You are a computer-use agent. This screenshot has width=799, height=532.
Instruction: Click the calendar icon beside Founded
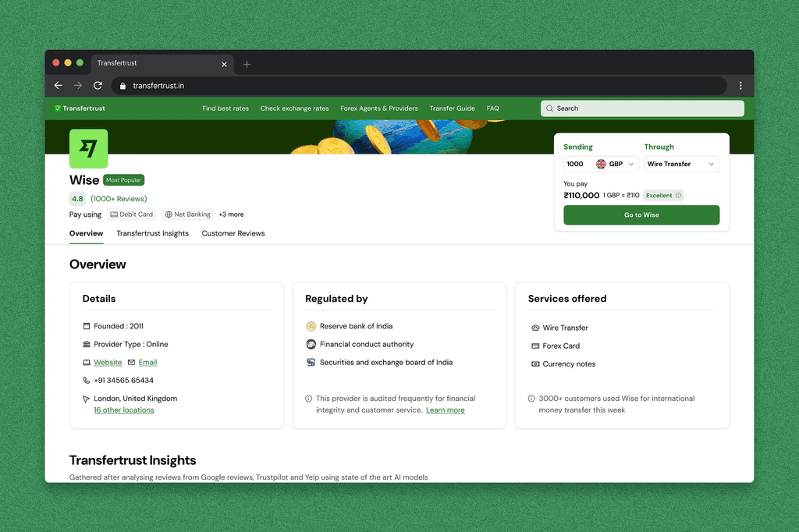[x=87, y=326]
